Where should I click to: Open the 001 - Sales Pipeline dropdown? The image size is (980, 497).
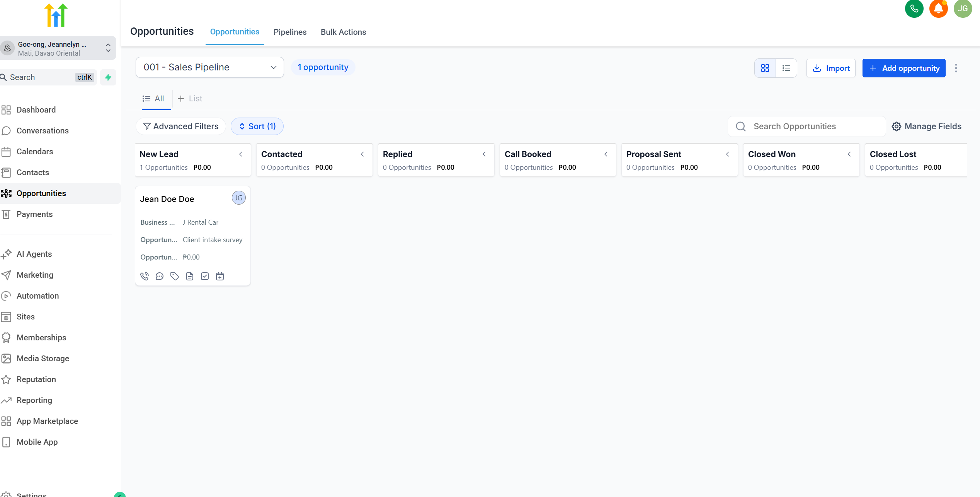tap(210, 67)
